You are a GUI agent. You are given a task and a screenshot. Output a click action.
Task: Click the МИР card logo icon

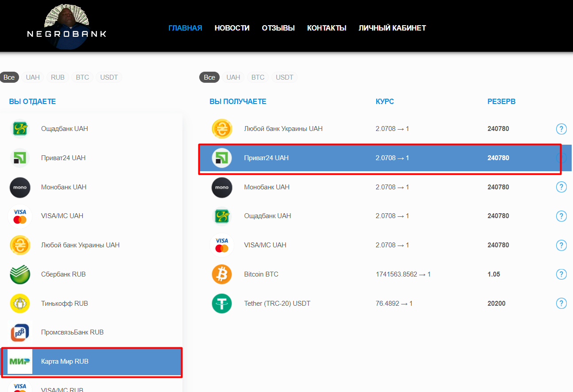click(x=20, y=361)
